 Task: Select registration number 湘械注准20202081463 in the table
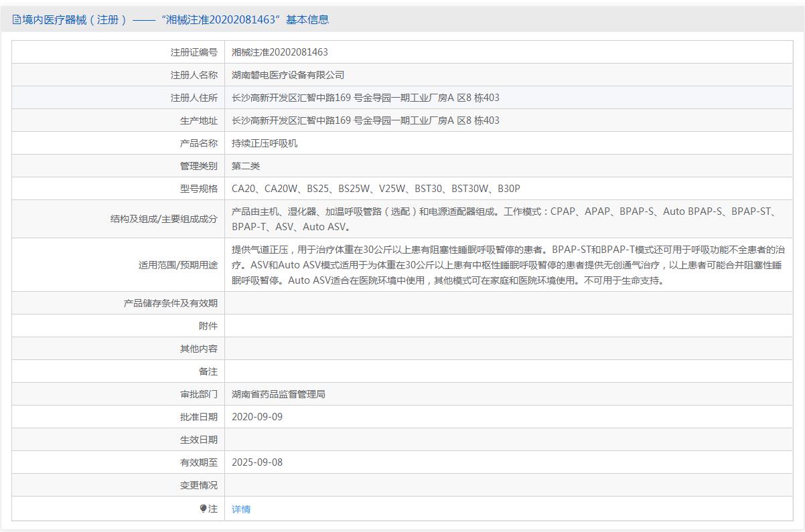pyautogui.click(x=279, y=52)
